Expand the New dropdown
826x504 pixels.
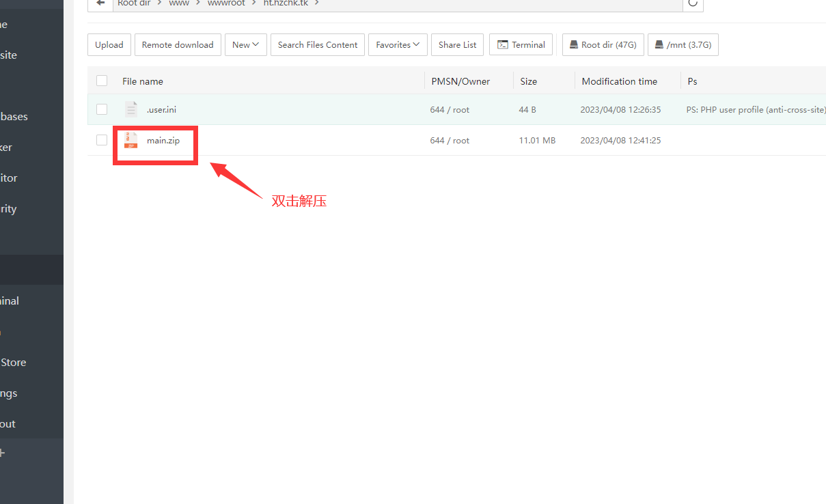(x=245, y=45)
